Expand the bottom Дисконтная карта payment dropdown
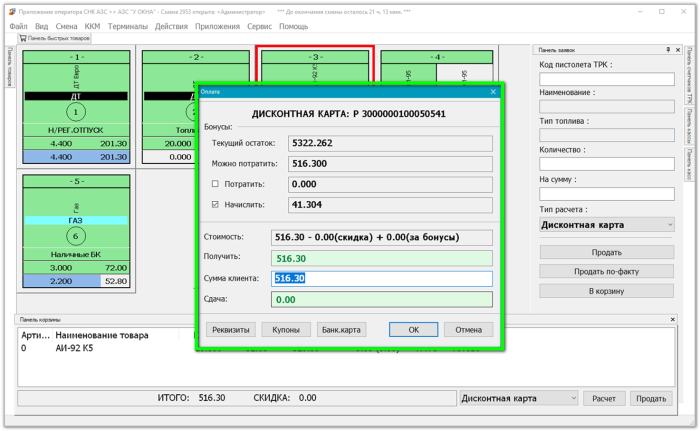 pyautogui.click(x=519, y=398)
